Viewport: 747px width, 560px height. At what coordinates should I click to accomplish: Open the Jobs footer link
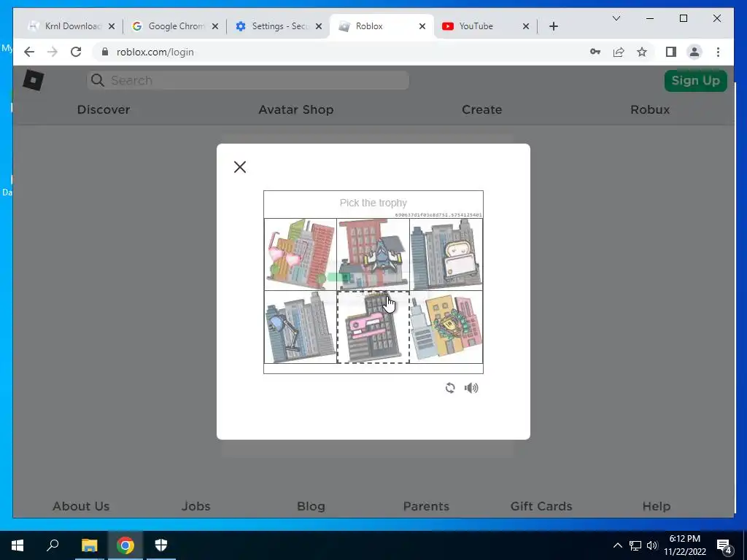click(196, 506)
